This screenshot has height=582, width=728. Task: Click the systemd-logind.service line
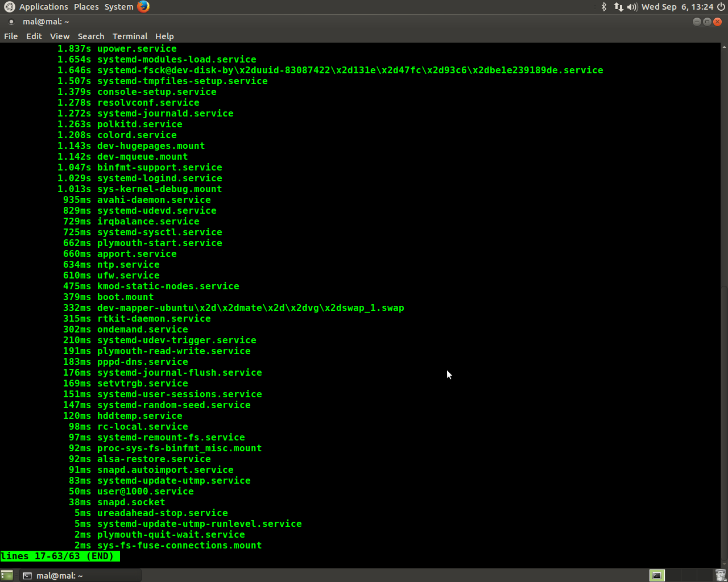click(139, 178)
